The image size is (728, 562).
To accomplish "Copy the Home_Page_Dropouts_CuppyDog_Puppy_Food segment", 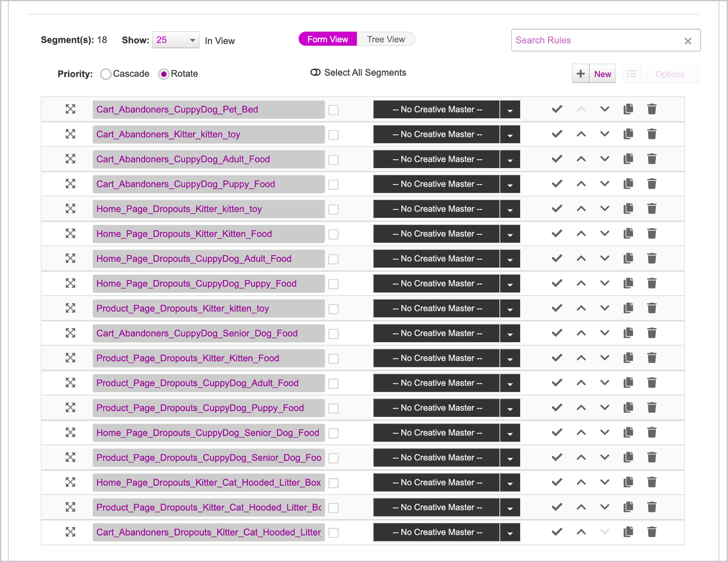I will [628, 283].
